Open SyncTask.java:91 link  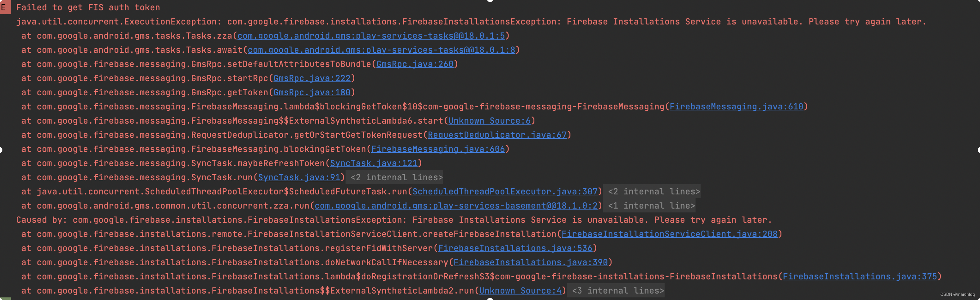coord(299,177)
